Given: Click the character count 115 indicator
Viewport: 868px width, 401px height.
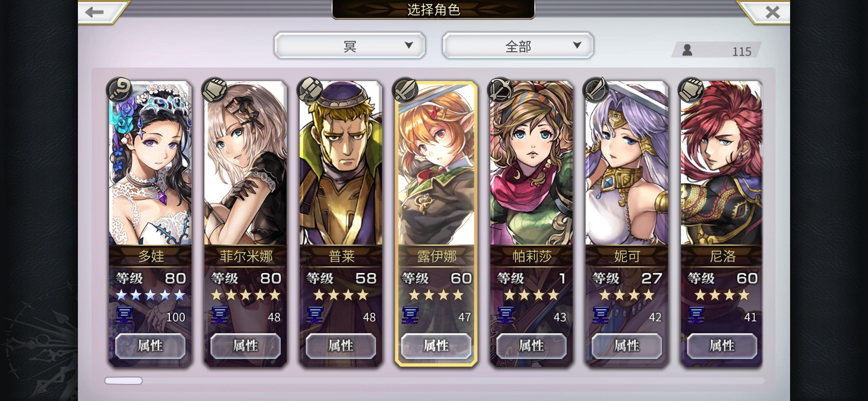Looking at the screenshot, I should coord(717,50).
